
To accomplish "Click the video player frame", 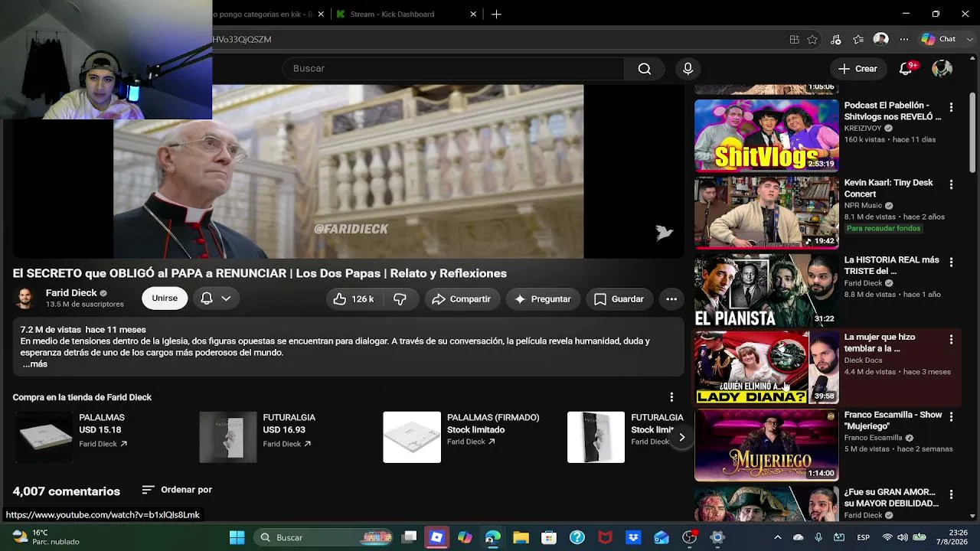I will click(348, 171).
